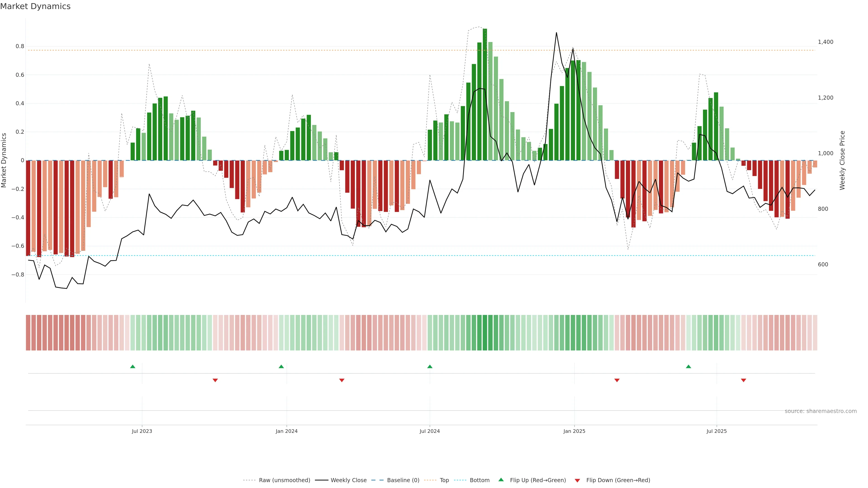Viewport: 868px width, 488px height.
Task: Click the first red flip-down triangle marker
Action: [x=215, y=380]
